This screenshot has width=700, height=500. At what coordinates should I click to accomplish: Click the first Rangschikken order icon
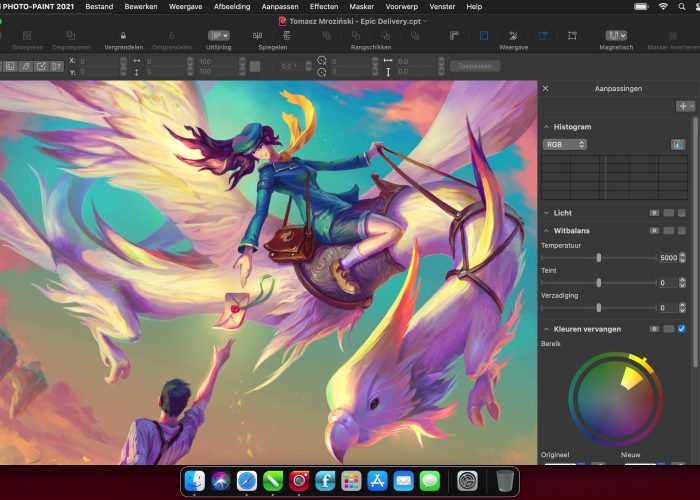pos(327,36)
